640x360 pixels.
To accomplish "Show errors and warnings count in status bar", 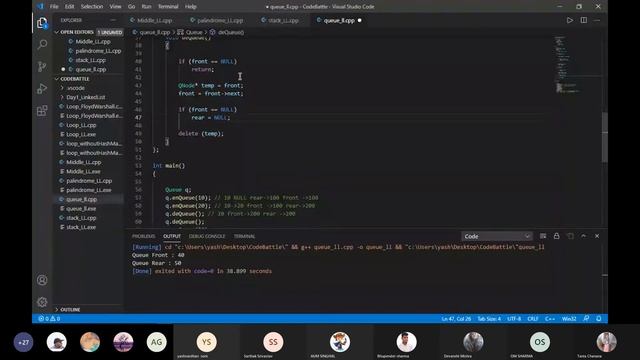I will click(x=49, y=318).
